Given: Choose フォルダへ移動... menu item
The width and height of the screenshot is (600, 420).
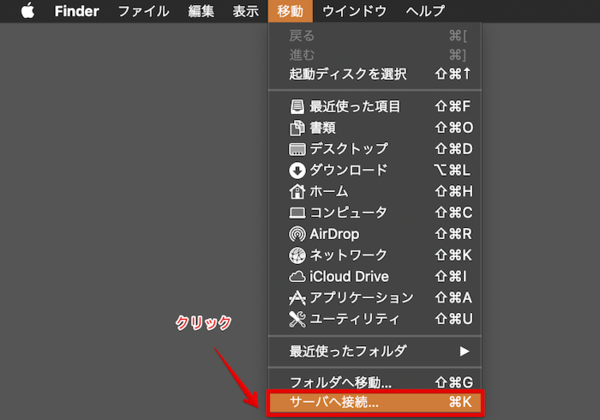Looking at the screenshot, I should (375, 382).
